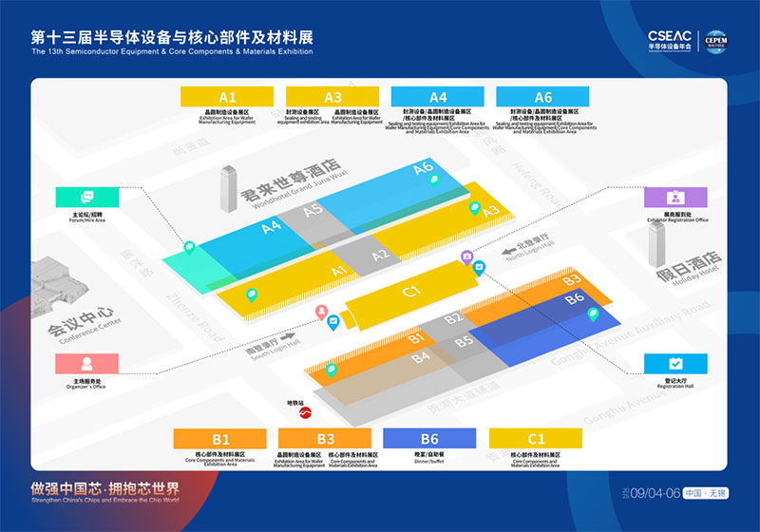Click hall C1 on the map

[410, 292]
